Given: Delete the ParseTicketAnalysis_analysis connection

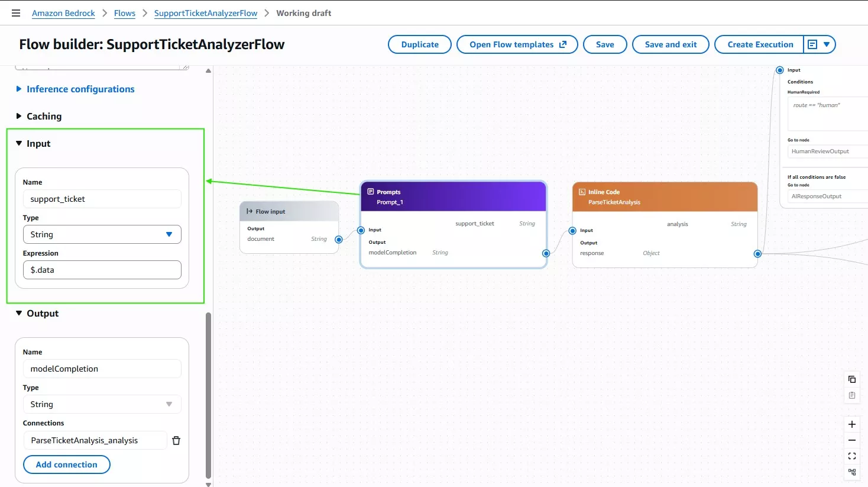Looking at the screenshot, I should click(x=176, y=440).
